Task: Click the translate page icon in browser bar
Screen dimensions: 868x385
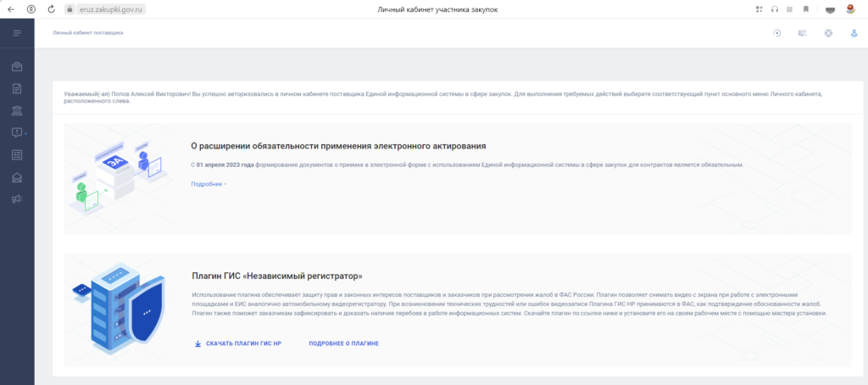Action: (790, 9)
